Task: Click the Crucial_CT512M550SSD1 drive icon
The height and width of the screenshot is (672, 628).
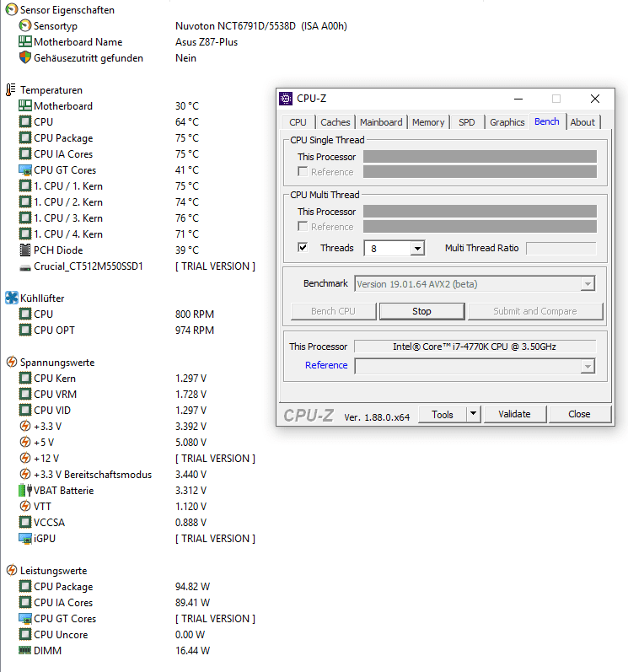Action: coord(25,267)
